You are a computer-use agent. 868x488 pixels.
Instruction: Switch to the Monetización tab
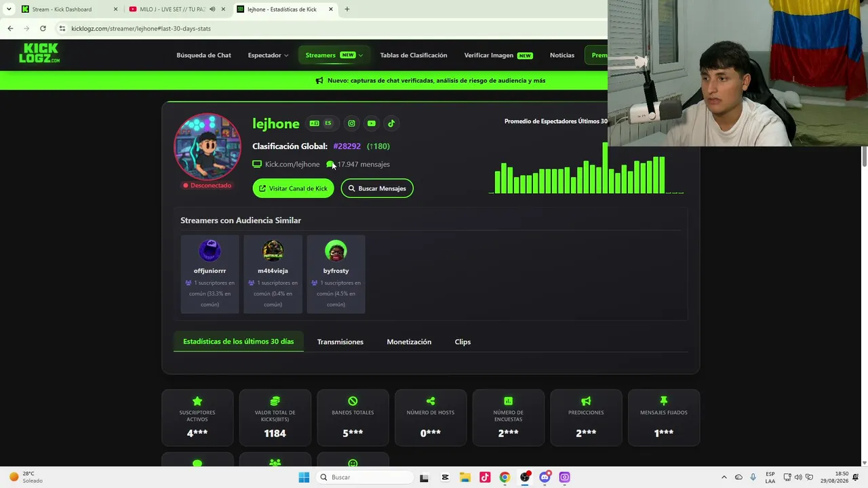coord(409,342)
